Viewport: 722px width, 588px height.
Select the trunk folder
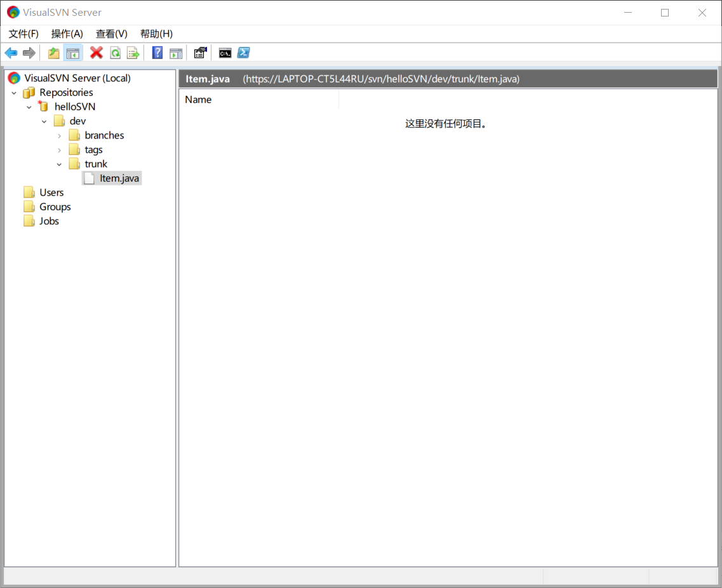pos(96,164)
